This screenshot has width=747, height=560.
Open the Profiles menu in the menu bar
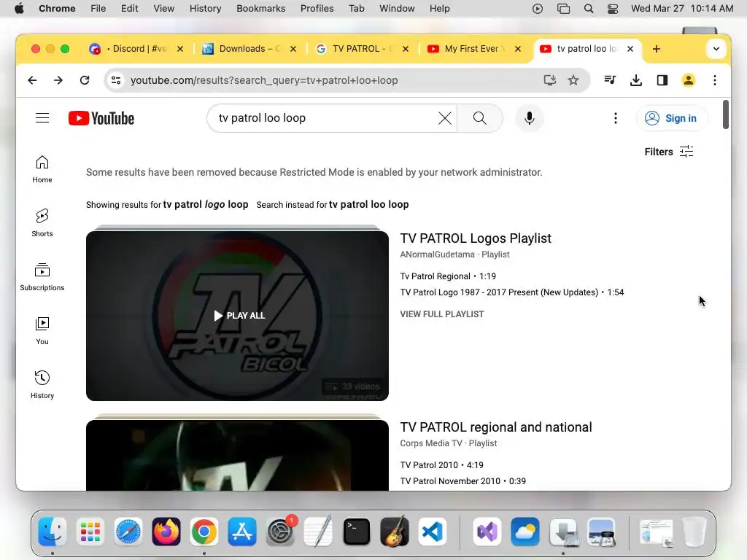317,9
